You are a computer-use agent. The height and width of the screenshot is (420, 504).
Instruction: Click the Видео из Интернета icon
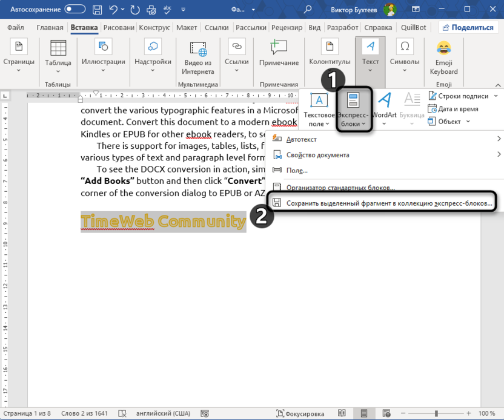(198, 56)
